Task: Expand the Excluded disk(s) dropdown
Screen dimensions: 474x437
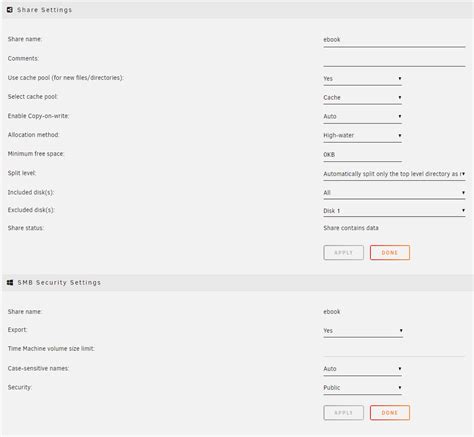Action: [x=394, y=211]
